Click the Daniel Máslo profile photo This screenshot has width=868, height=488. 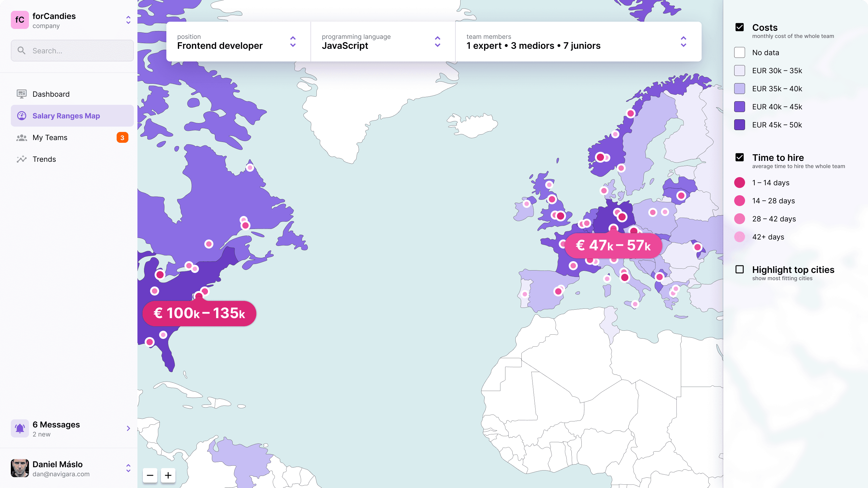click(20, 468)
